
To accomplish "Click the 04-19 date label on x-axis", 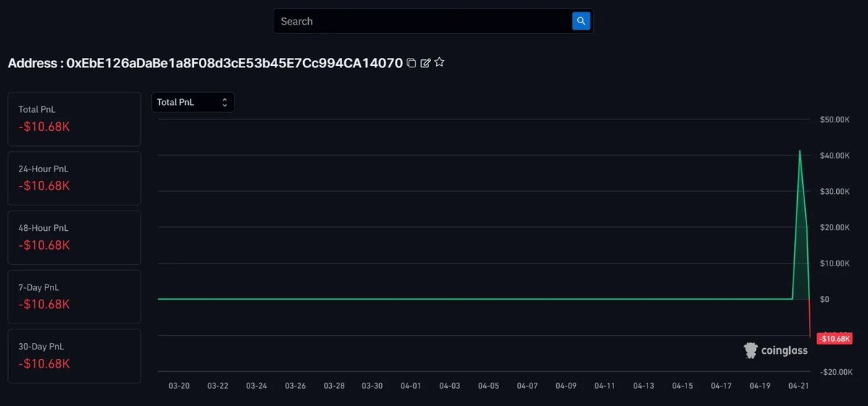I will pos(759,386).
